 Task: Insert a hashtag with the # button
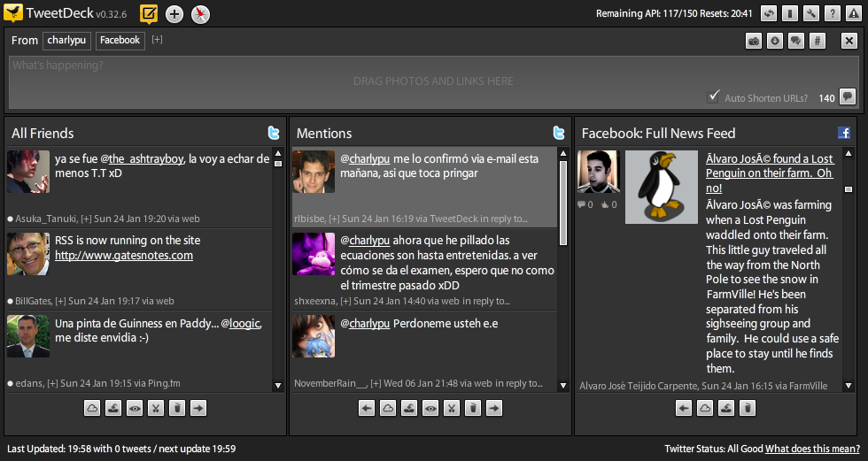click(817, 41)
